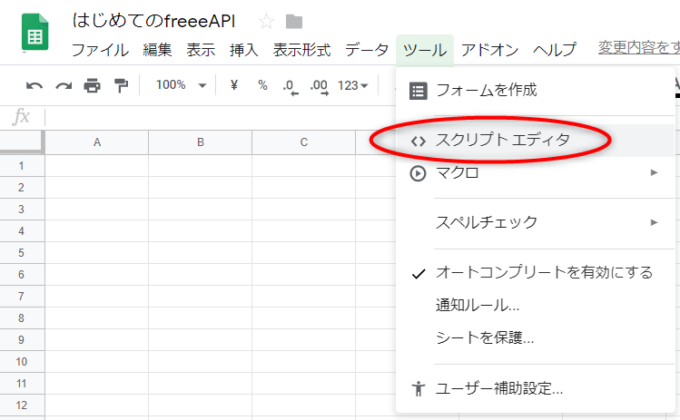Expand the マクロ submenu arrow
This screenshot has height=420, width=680.
click(654, 173)
